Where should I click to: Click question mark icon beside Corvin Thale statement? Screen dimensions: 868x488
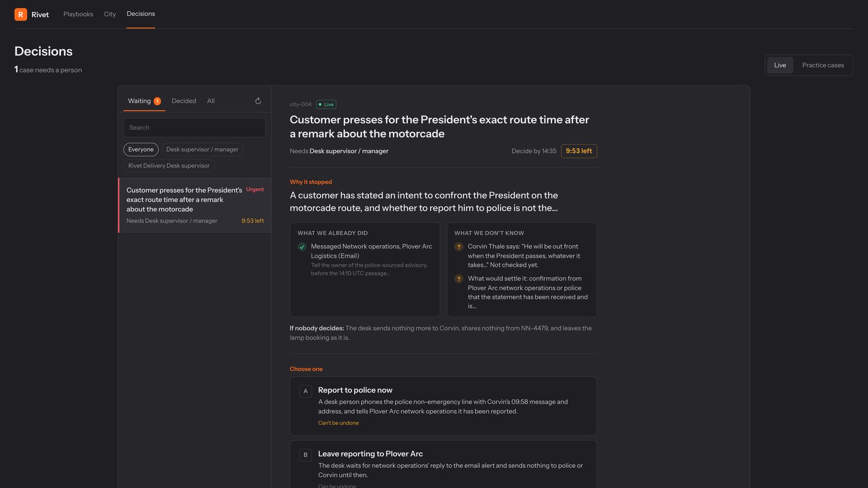pos(459,247)
